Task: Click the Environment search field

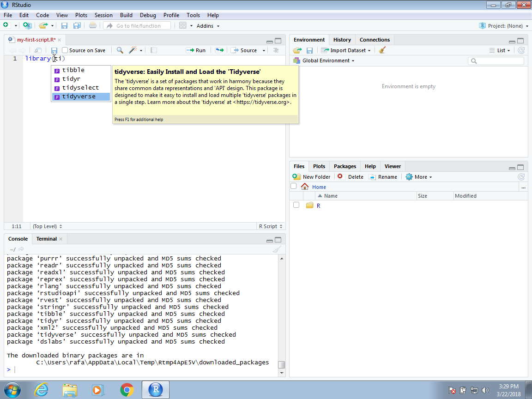Action: pyautogui.click(x=499, y=61)
